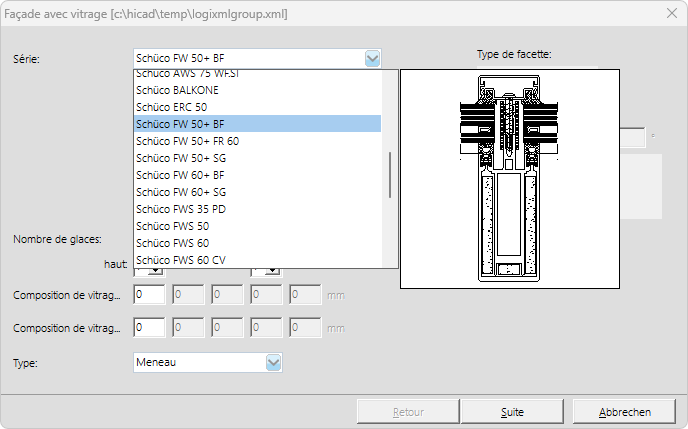Select Schüco ERC 50 from the list

(x=258, y=107)
